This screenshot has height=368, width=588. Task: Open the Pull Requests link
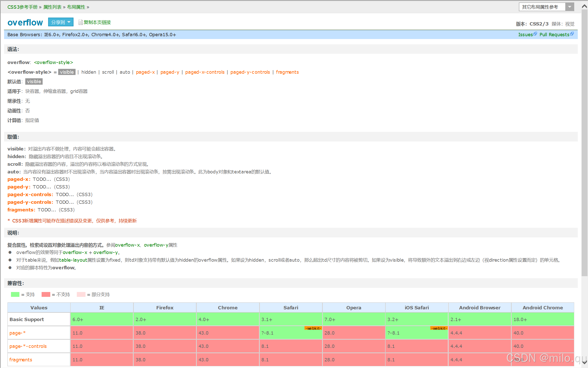click(x=554, y=34)
